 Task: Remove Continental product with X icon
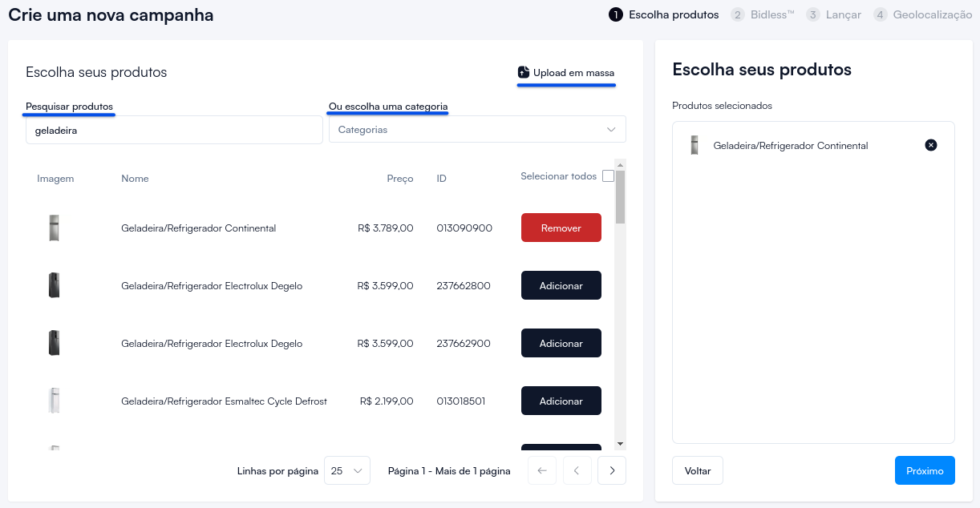coord(930,145)
